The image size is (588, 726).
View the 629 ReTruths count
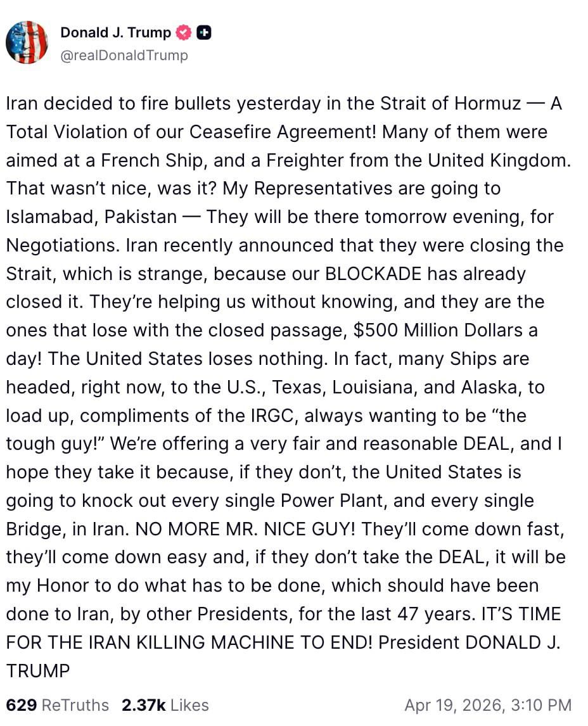(x=21, y=705)
